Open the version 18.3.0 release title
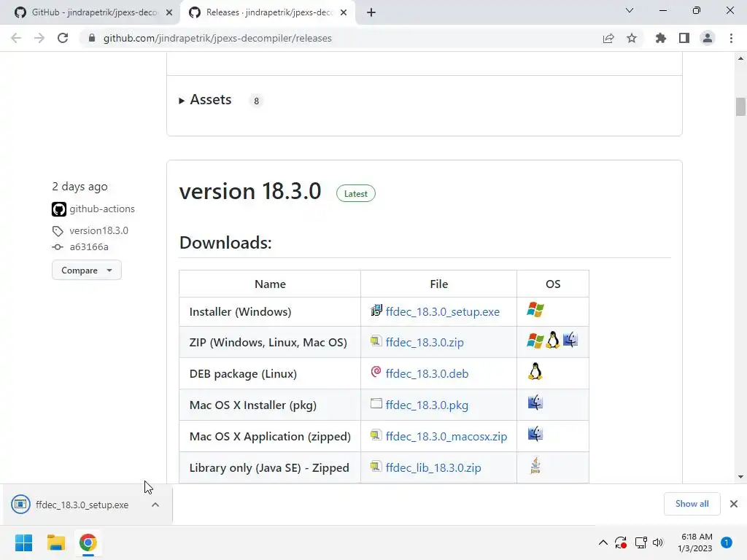This screenshot has height=560, width=747. 250,191
